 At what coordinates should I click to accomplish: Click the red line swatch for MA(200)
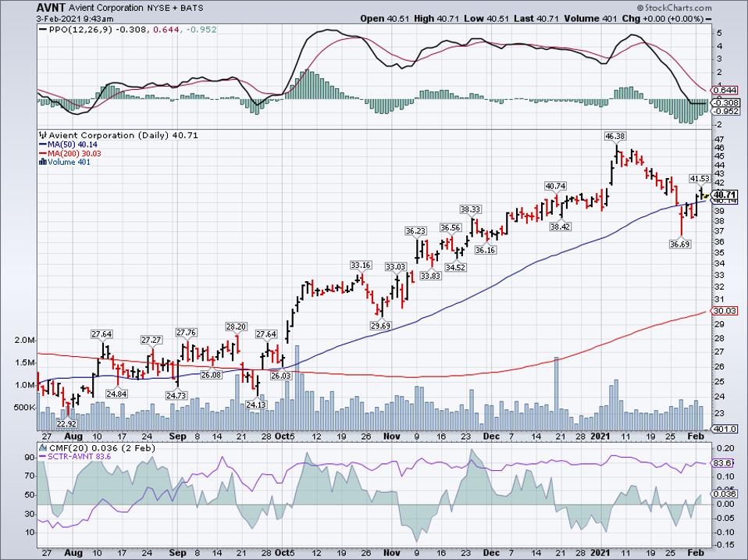pos(42,154)
